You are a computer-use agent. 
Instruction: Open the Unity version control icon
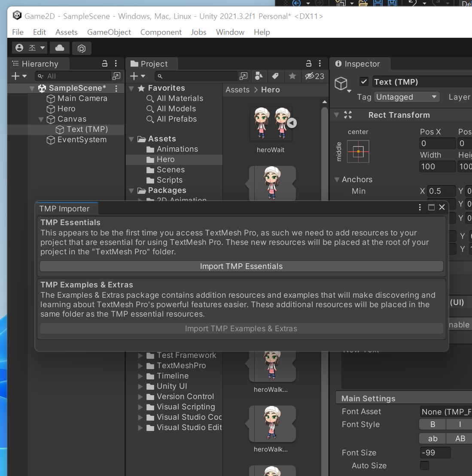[x=81, y=48]
